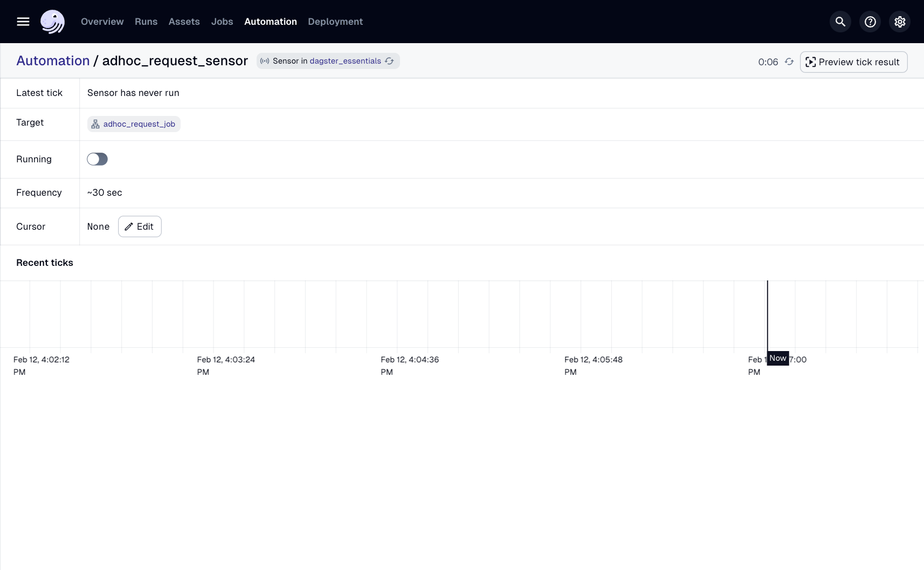Enable the Running toggle for the sensor

tap(98, 159)
